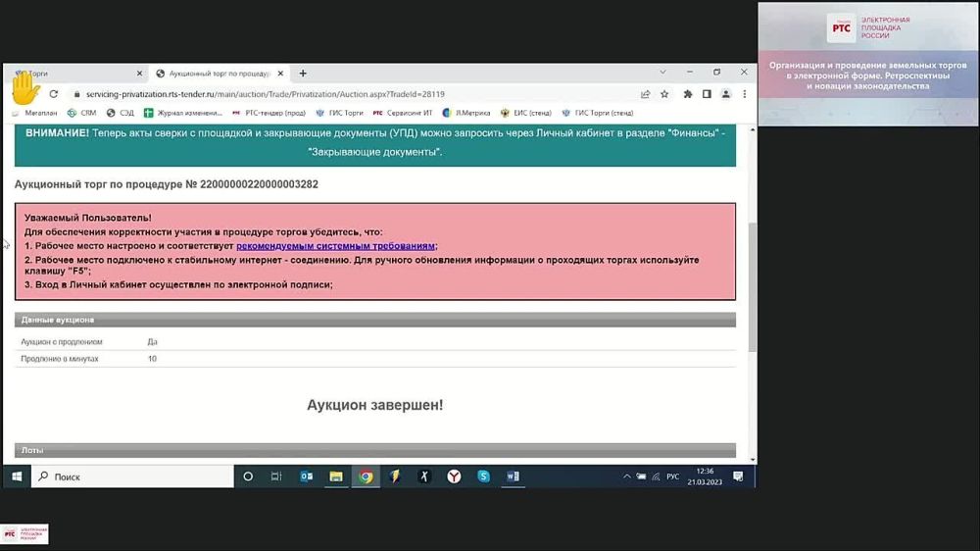This screenshot has height=551, width=980.
Task: Open Журнал изменений bookmark
Action: [x=183, y=113]
